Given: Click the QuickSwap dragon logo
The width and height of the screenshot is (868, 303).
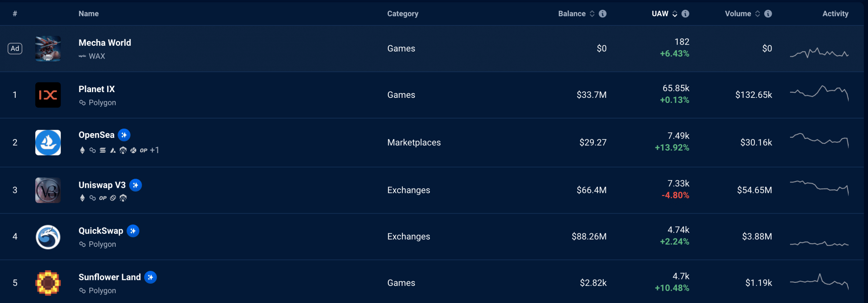Looking at the screenshot, I should click(48, 237).
